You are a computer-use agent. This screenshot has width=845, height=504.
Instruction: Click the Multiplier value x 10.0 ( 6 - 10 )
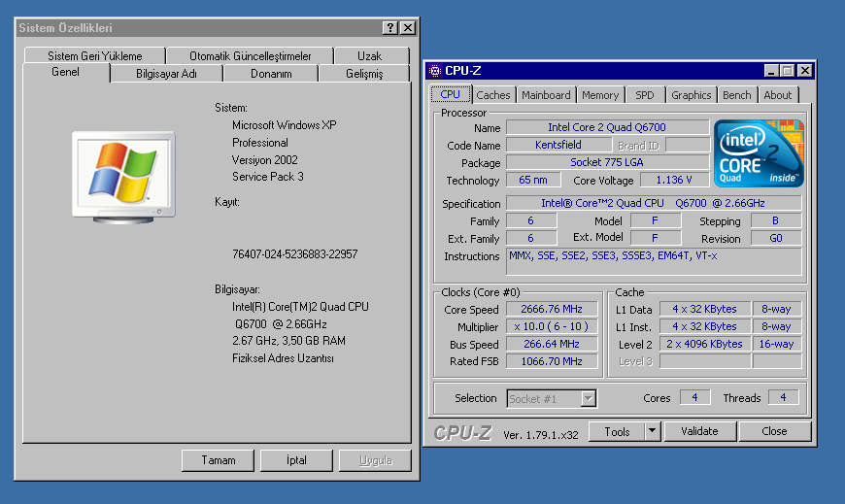pos(552,326)
